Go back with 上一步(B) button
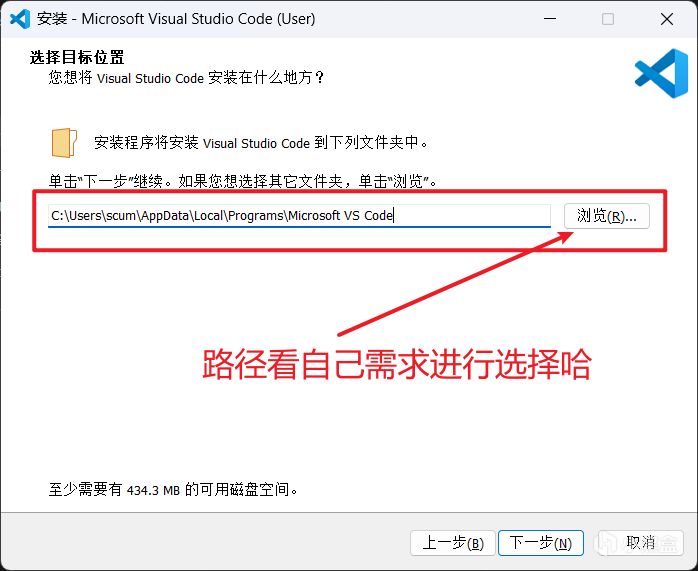The height and width of the screenshot is (571, 698). point(452,543)
